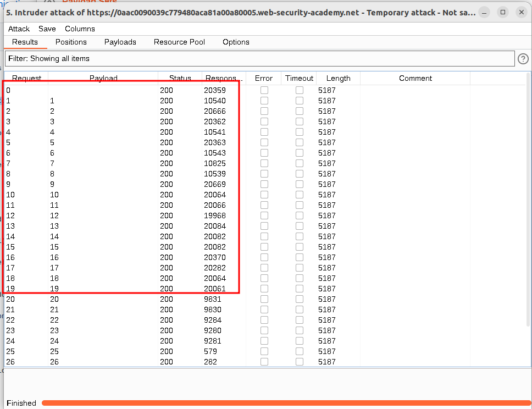
Task: Select response value 19968 in row 12
Action: point(215,215)
